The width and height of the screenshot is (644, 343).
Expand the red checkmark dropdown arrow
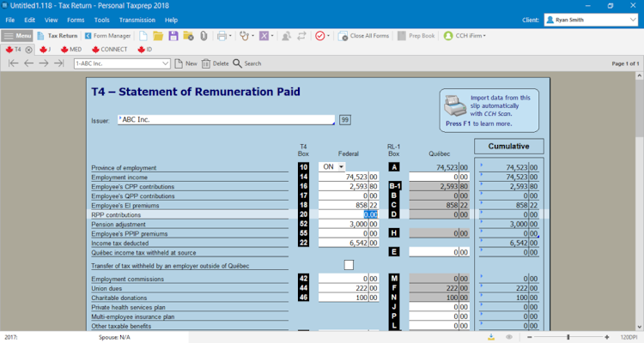click(328, 36)
